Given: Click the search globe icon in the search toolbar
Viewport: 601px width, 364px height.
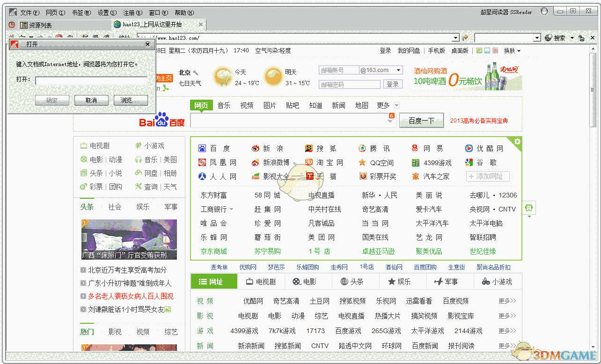Looking at the screenshot, I should point(548,37).
